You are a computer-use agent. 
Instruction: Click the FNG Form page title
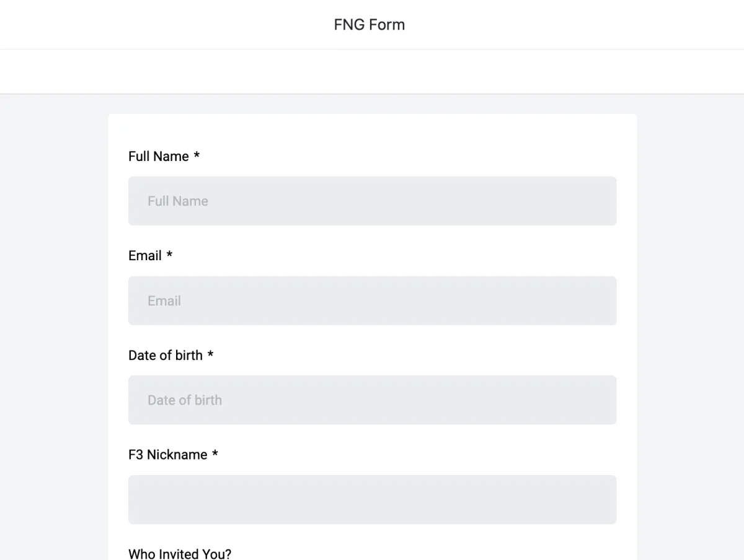coord(370,25)
